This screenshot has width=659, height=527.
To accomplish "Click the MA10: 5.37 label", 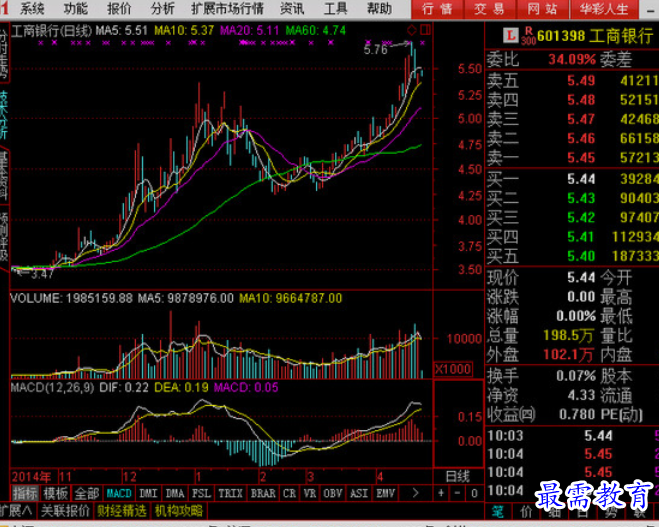I will [184, 30].
